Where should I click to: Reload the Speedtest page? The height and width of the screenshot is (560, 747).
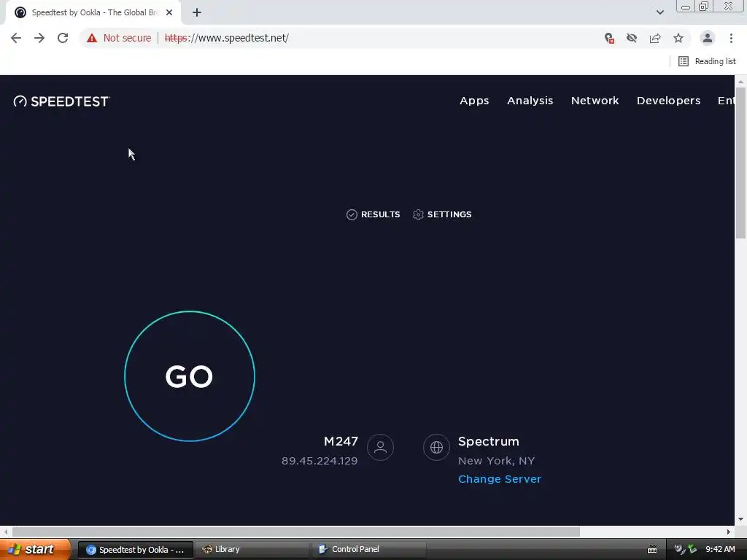63,38
